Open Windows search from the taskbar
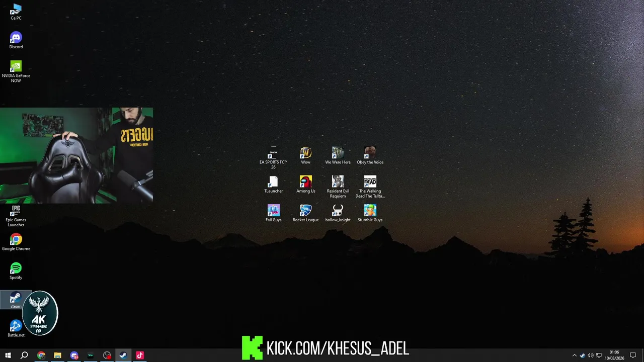The image size is (644, 362). 24,355
